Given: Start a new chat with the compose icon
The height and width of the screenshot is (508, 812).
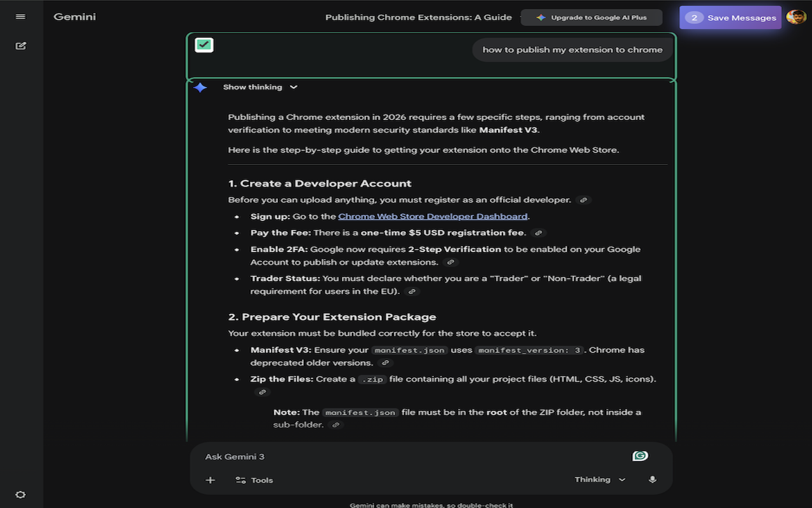Looking at the screenshot, I should click(20, 45).
